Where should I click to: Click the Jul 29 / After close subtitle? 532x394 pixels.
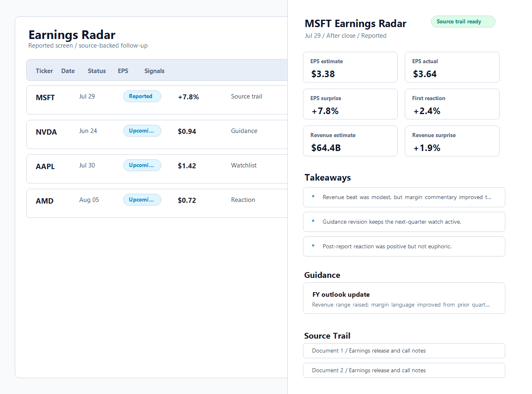point(346,36)
